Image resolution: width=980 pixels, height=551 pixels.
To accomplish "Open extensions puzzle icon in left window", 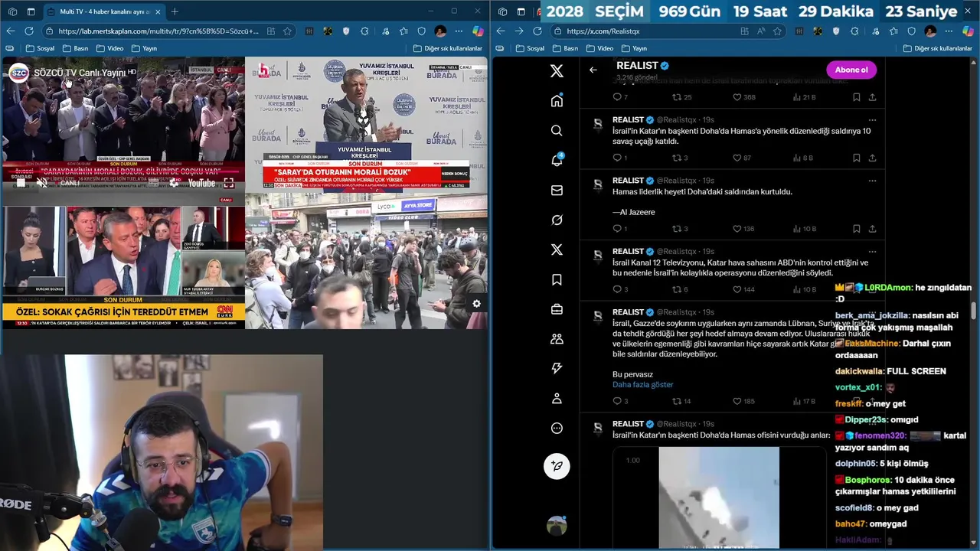I will 364,31.
